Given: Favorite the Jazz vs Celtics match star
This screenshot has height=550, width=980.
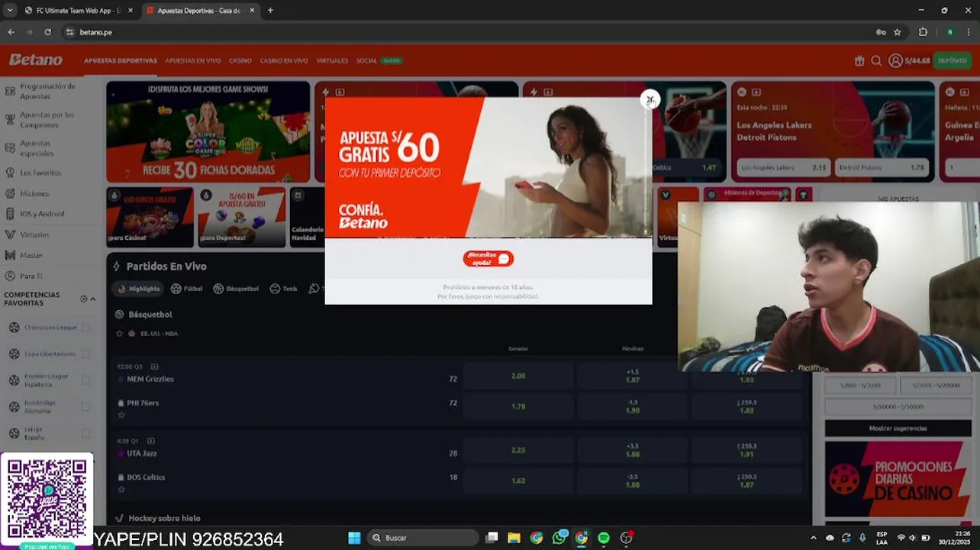Looking at the screenshot, I should [x=121, y=490].
